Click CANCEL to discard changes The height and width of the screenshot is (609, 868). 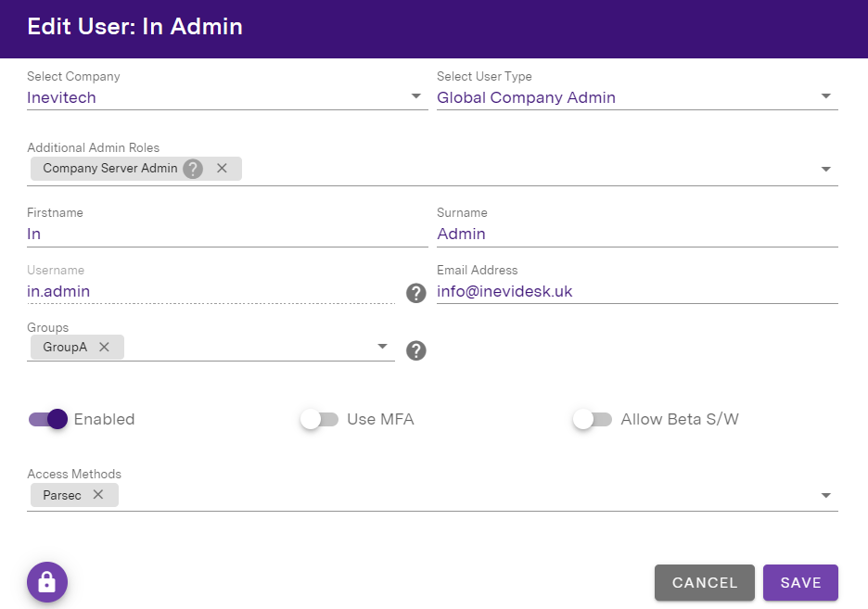(x=704, y=582)
